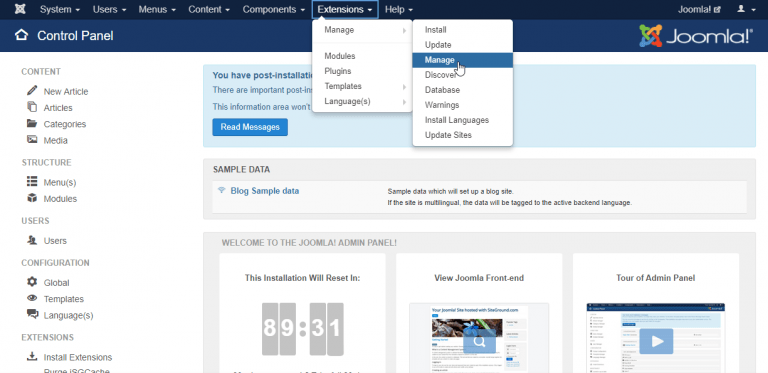Click the Templates eye icon in sidebar
This screenshot has width=768, height=373.
click(32, 298)
